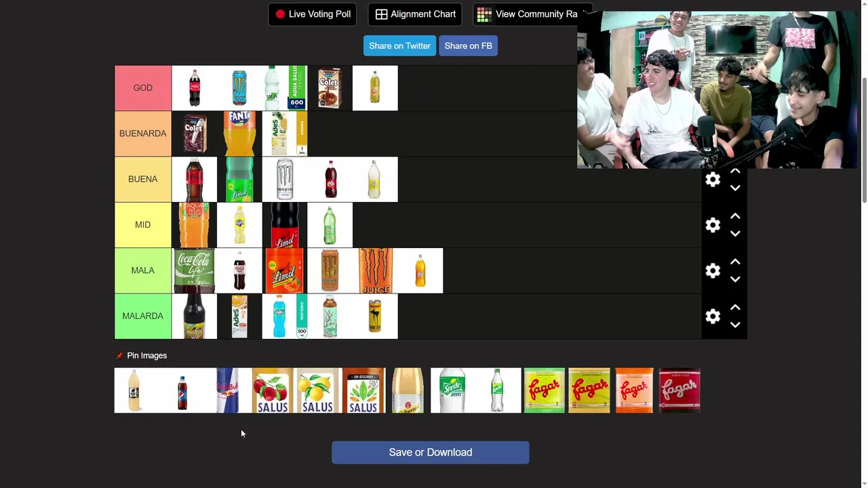
Task: Move the MALARDA tier down with its chevron
Action: [735, 325]
